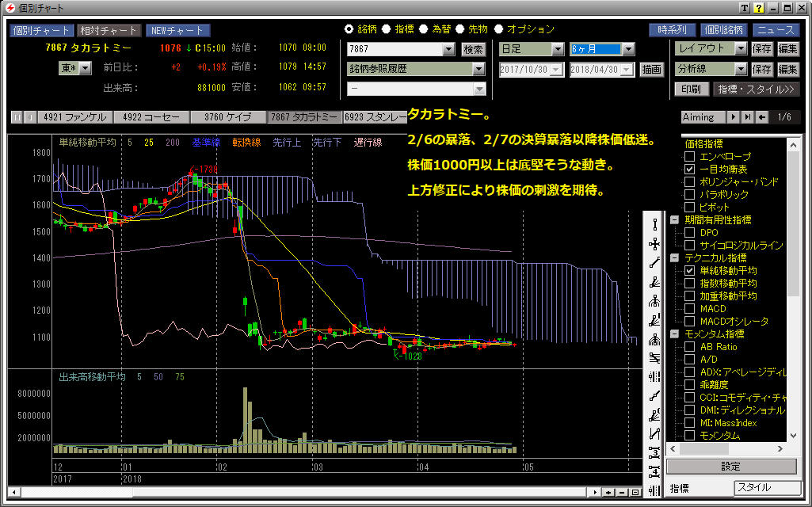
Task: Pick the numbered 4-point line tool
Action: point(654,472)
